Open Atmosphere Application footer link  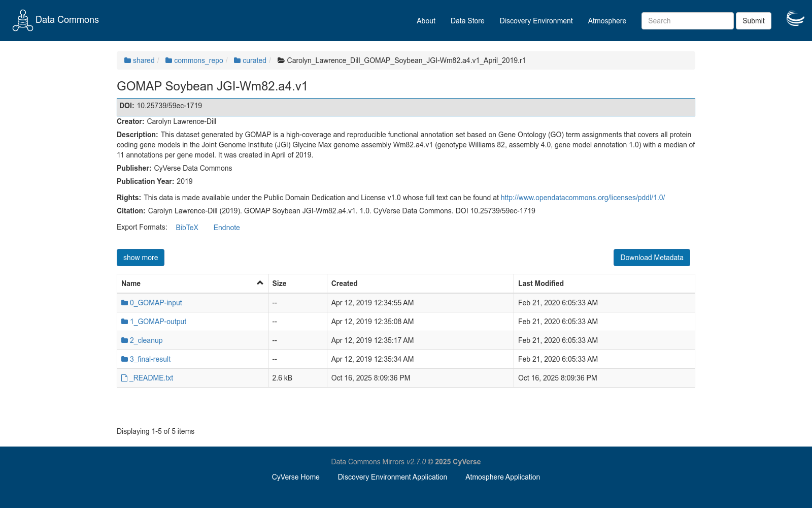point(502,477)
